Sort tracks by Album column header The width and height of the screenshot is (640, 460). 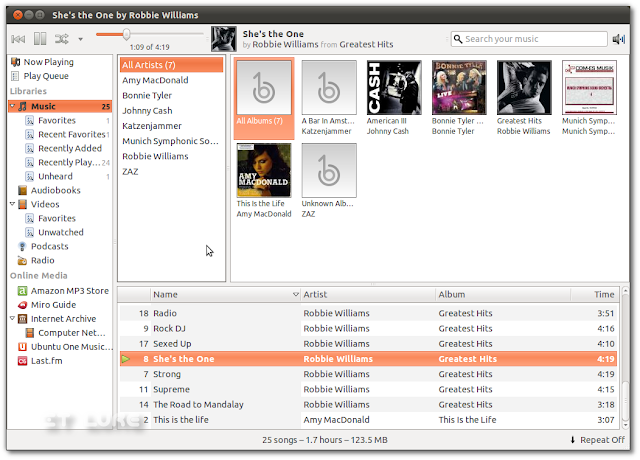point(503,294)
